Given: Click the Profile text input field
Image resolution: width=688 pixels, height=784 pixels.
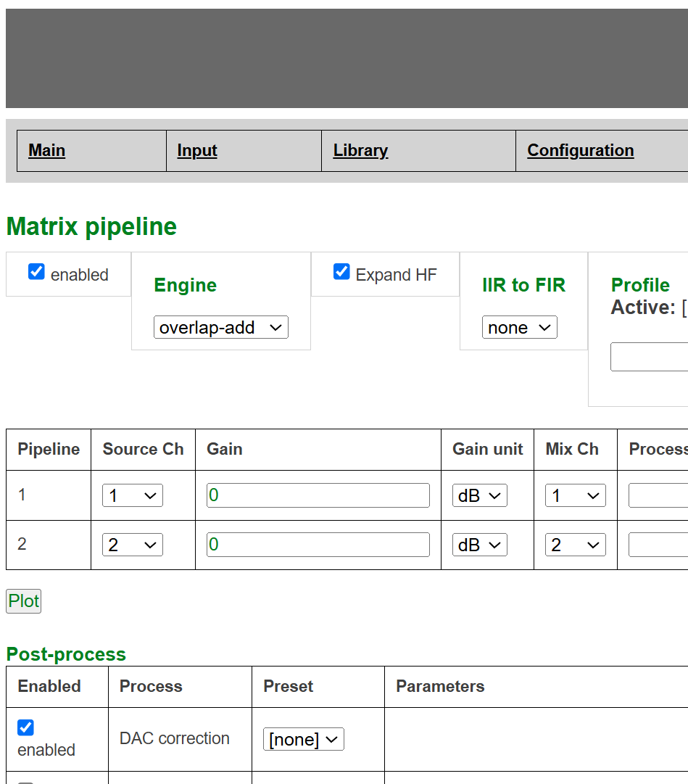Looking at the screenshot, I should [649, 357].
